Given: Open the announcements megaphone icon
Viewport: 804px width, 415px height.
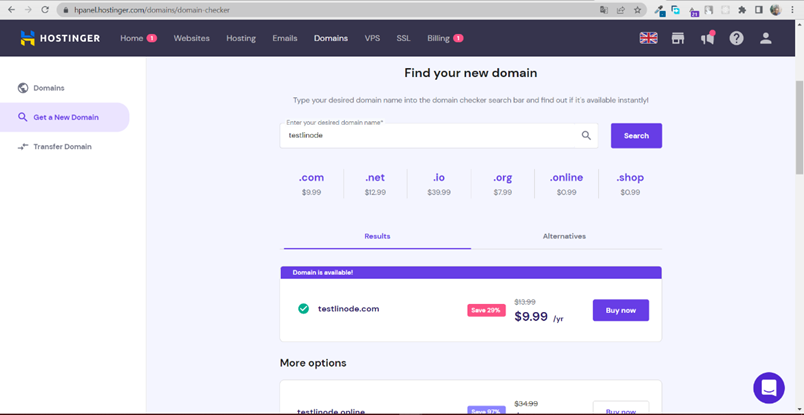Looking at the screenshot, I should tap(708, 38).
